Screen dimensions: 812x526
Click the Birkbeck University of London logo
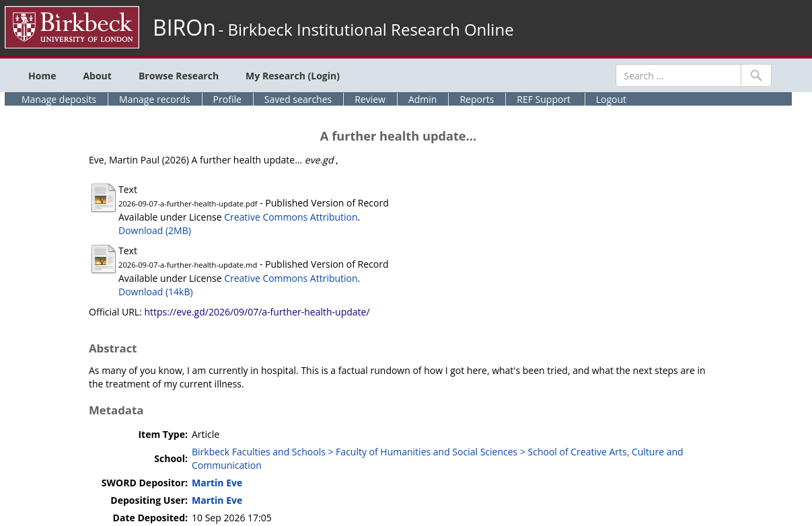pyautogui.click(x=72, y=28)
